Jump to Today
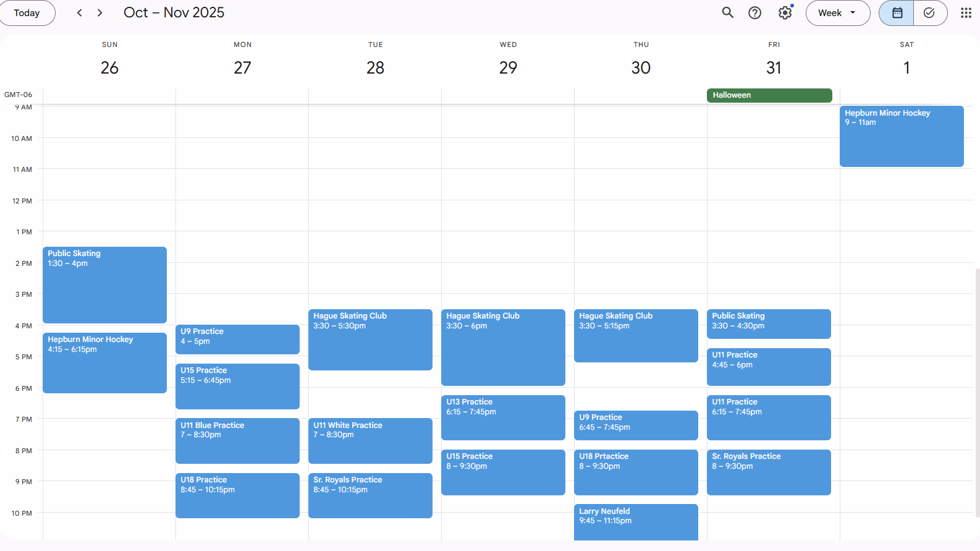 click(x=27, y=13)
